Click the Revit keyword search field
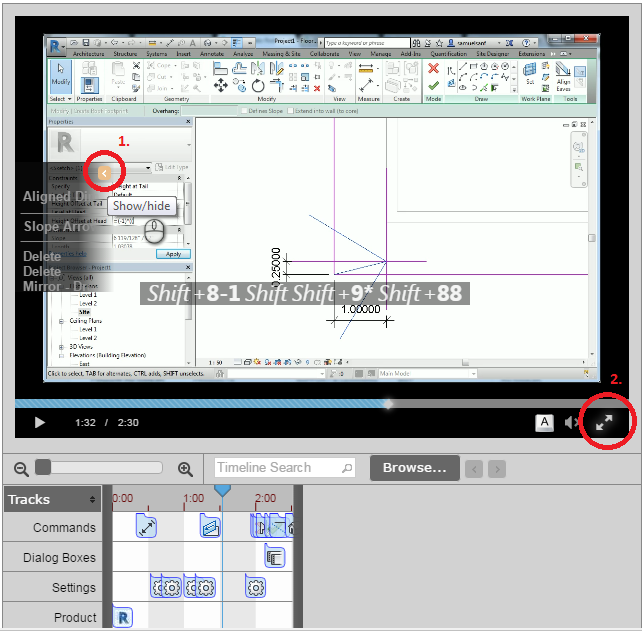 click(367, 43)
